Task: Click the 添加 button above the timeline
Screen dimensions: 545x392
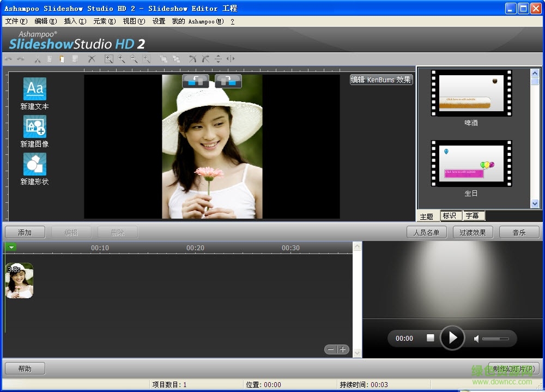Action: [x=25, y=232]
